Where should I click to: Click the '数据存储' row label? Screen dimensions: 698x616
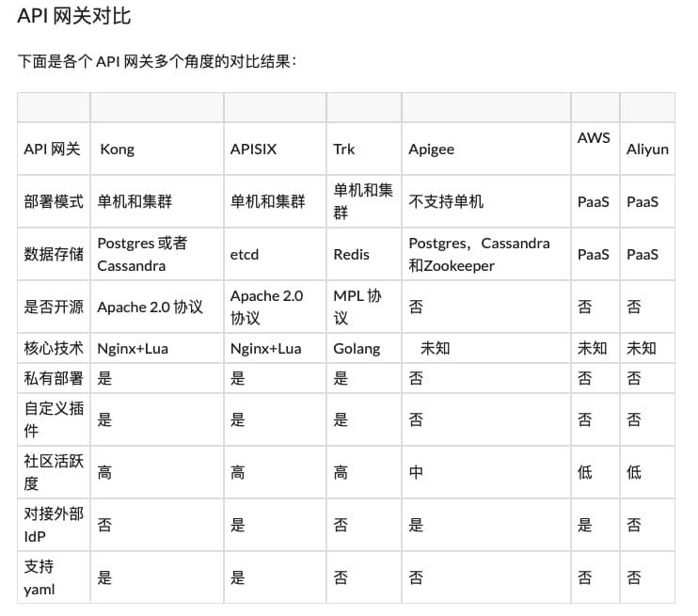click(x=54, y=254)
